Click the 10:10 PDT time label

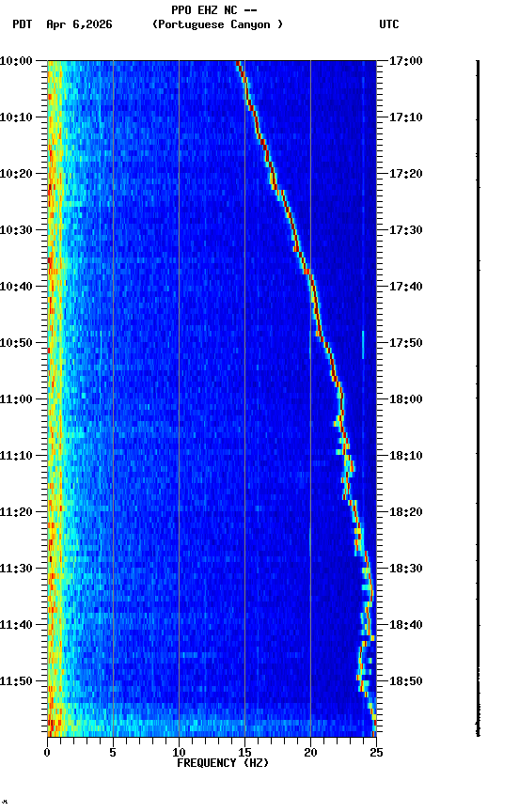[16, 117]
